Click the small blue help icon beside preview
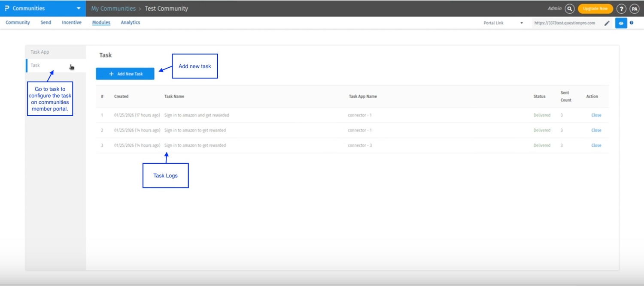 click(x=632, y=23)
